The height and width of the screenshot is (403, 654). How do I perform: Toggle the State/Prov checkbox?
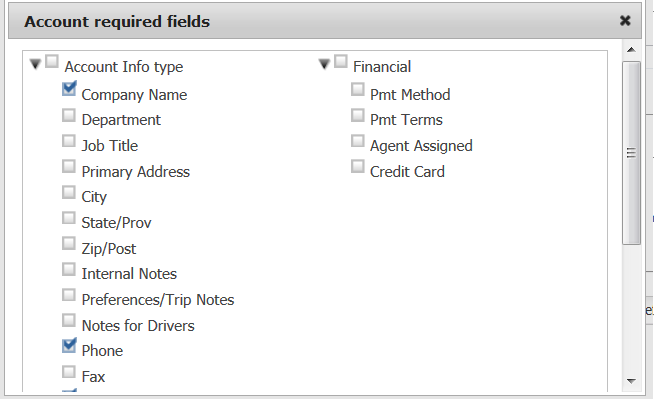(x=69, y=218)
